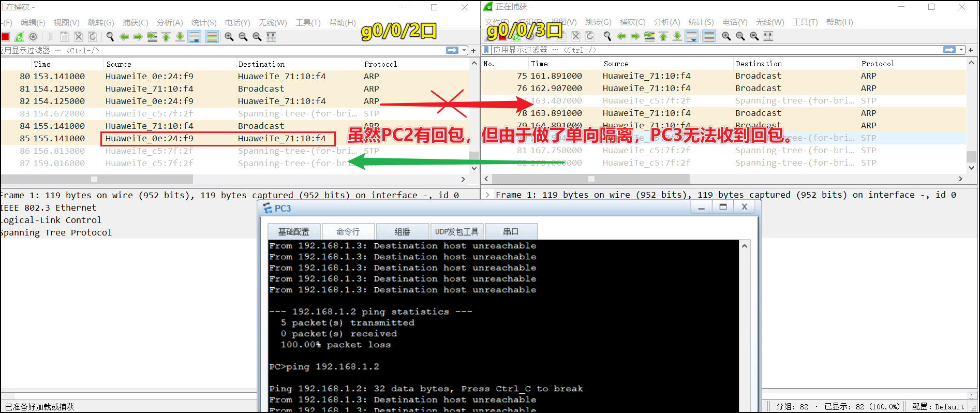The image size is (980, 413).
Task: Click right-scroll arrow of left packet list
Action: point(463,179)
